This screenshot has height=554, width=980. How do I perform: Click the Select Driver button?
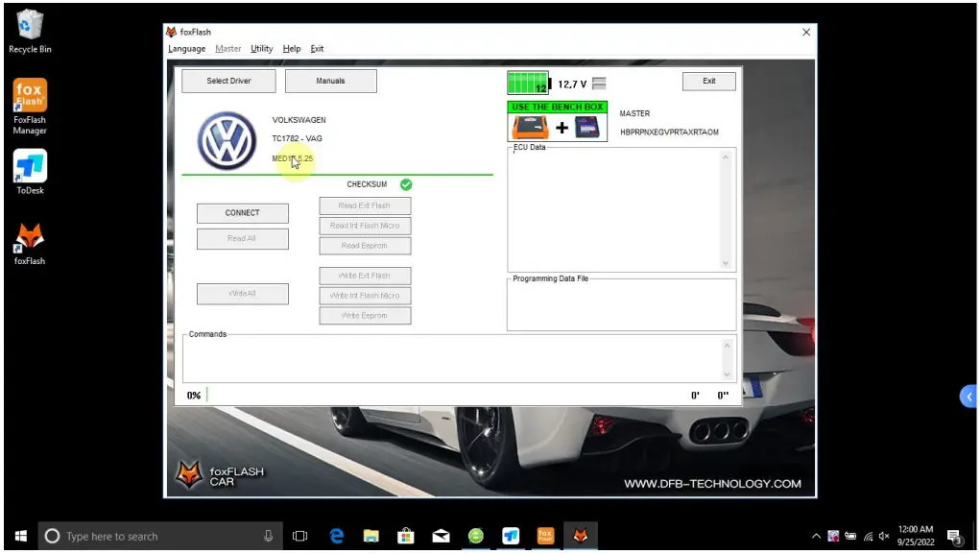[227, 81]
